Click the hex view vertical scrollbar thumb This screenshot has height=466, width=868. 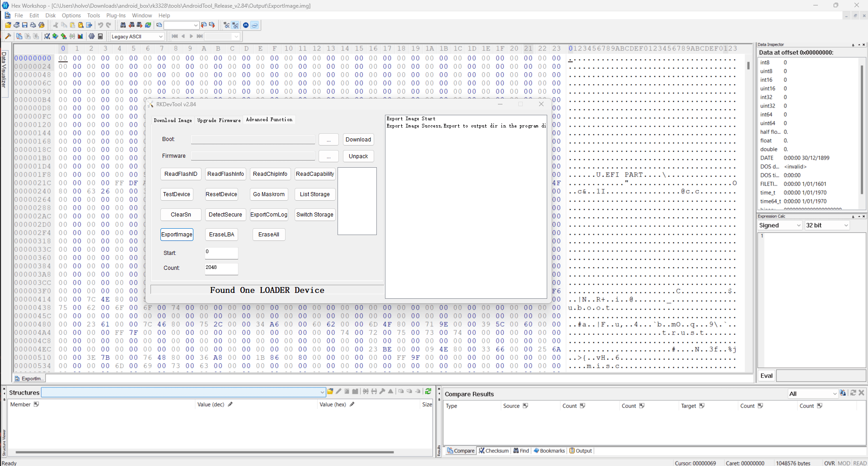pyautogui.click(x=748, y=65)
